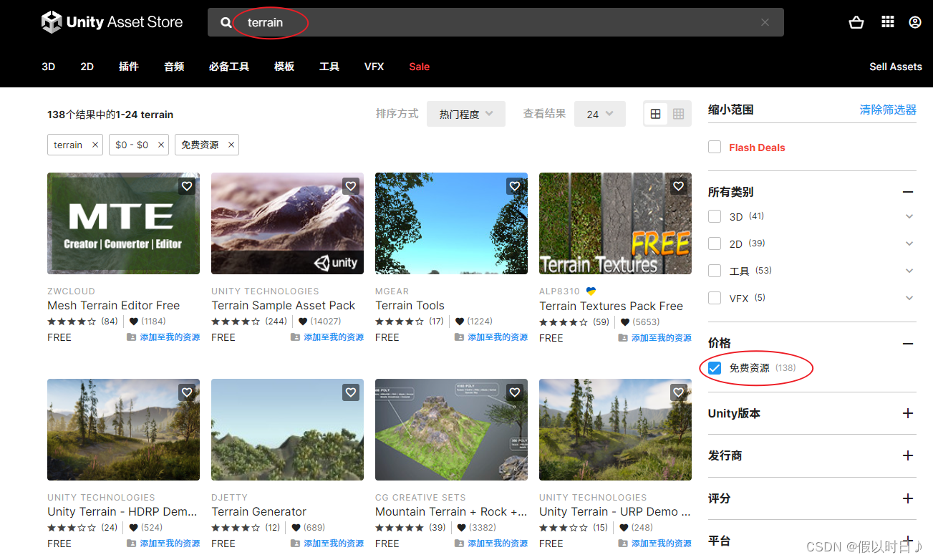The image size is (933, 560).
Task: Switch to large grid view icon
Action: (655, 114)
